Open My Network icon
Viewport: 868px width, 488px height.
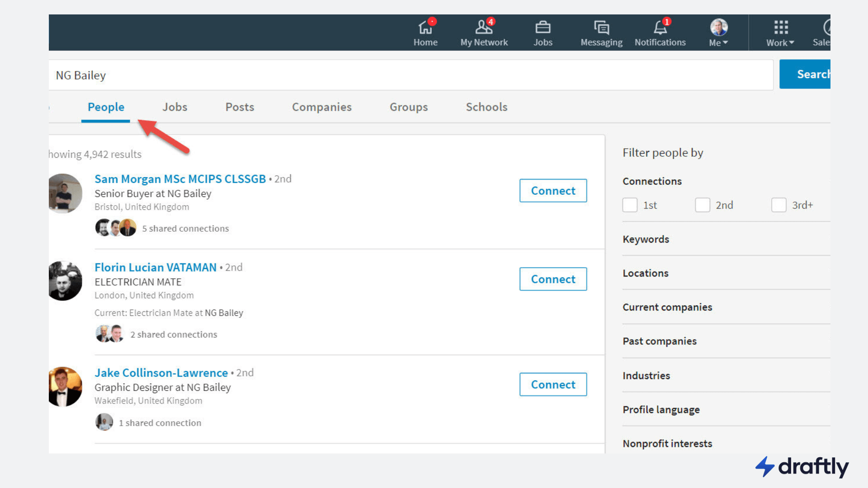coord(484,28)
